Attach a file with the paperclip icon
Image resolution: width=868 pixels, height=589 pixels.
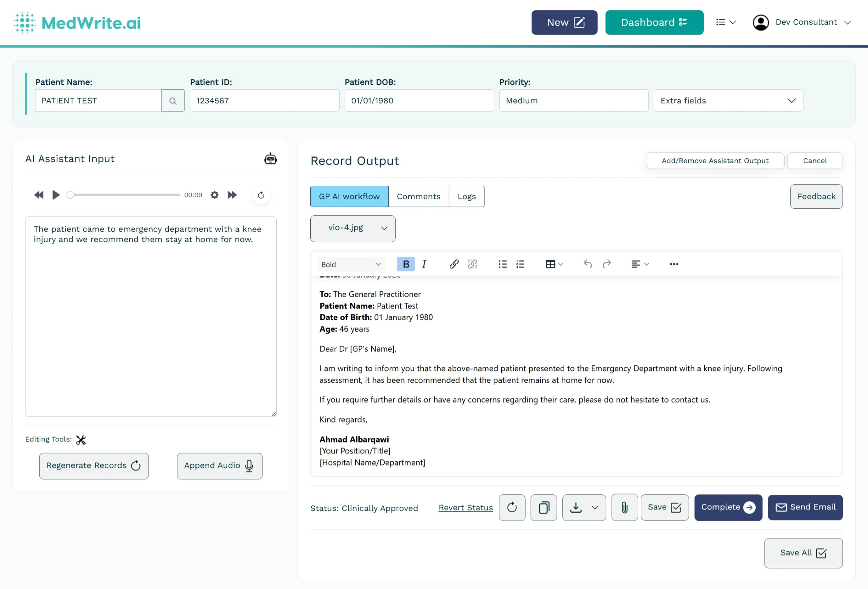pyautogui.click(x=625, y=507)
